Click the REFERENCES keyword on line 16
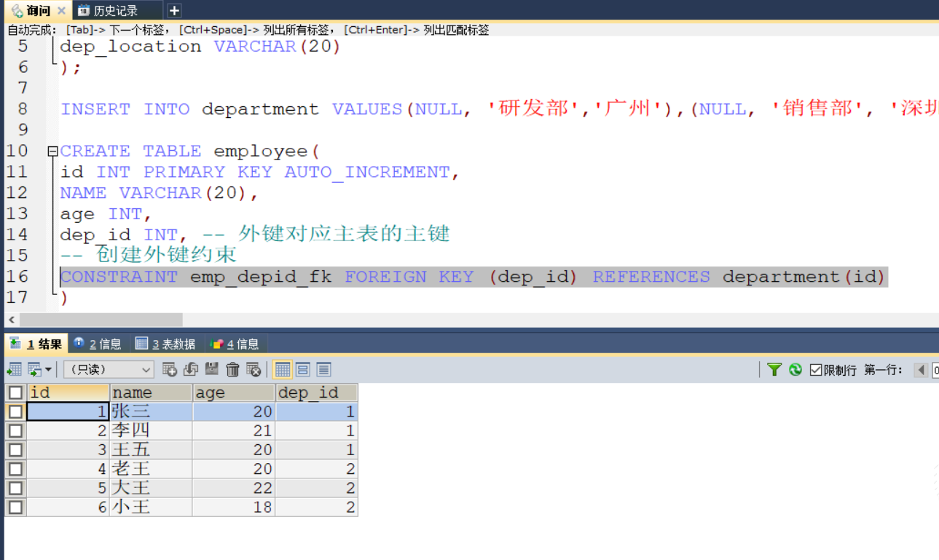The width and height of the screenshot is (939, 560). (x=651, y=277)
